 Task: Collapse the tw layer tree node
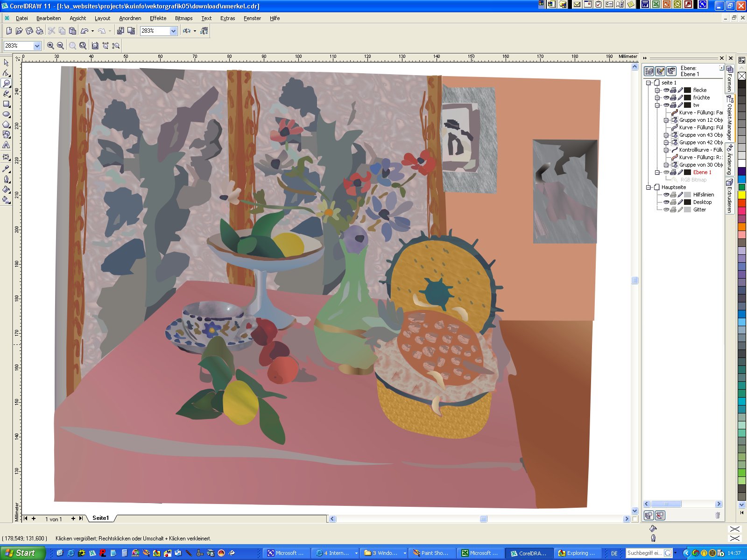point(657,105)
